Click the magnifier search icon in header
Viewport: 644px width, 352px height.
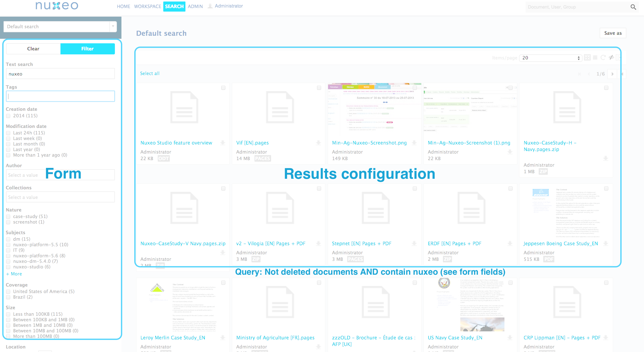click(633, 7)
